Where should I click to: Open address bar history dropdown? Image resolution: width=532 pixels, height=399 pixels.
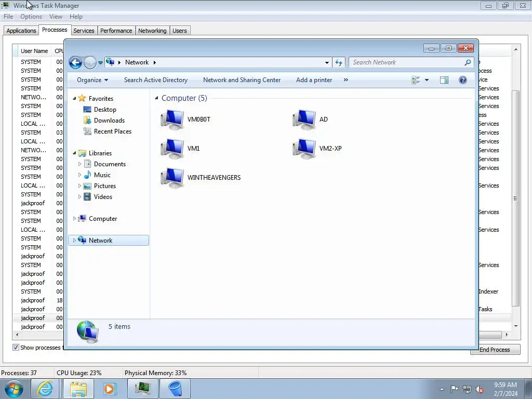(x=327, y=62)
